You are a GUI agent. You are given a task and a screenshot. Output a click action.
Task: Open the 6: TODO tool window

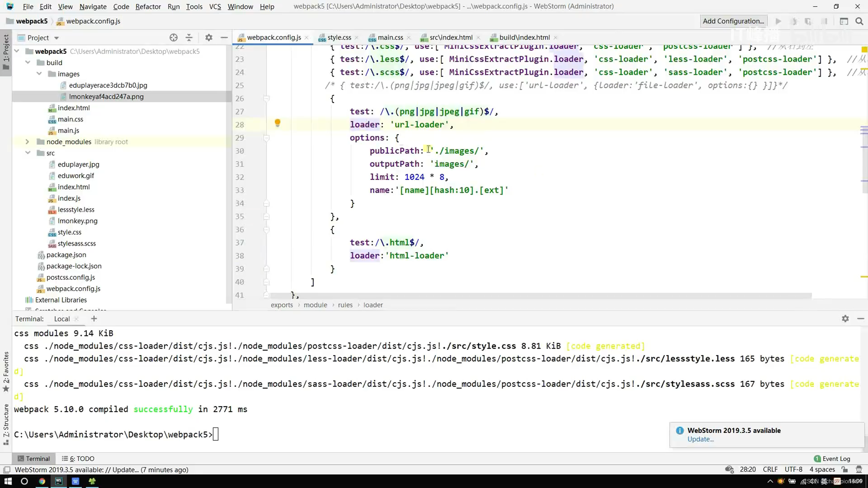click(x=78, y=458)
